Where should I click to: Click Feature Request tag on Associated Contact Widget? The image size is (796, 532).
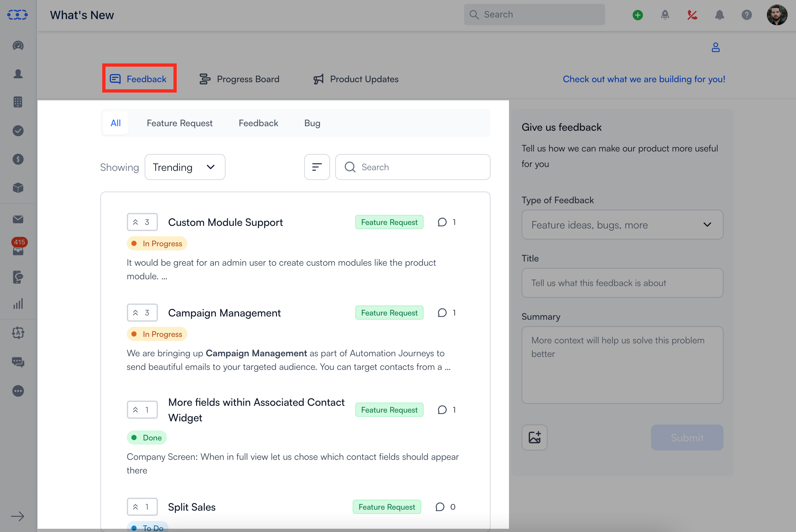tap(389, 410)
